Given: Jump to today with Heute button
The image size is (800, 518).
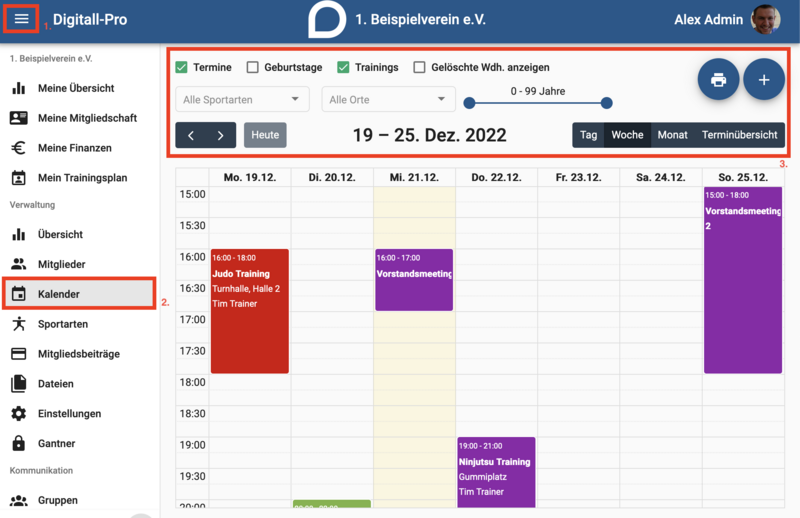Looking at the screenshot, I should [265, 135].
